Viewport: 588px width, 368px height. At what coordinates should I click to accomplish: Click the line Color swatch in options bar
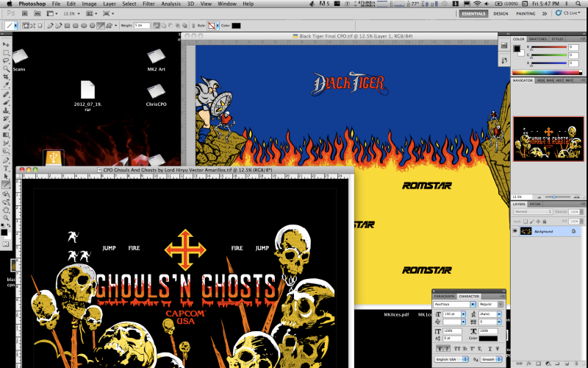point(236,26)
